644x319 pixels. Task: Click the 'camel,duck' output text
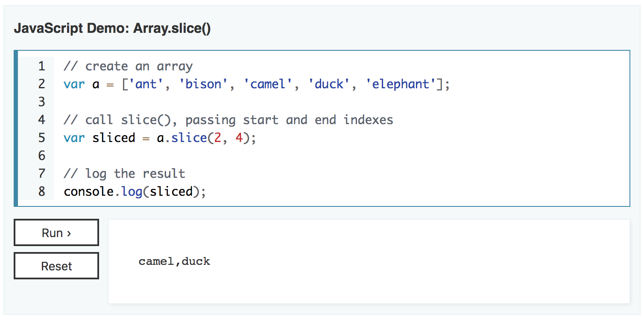click(x=174, y=261)
